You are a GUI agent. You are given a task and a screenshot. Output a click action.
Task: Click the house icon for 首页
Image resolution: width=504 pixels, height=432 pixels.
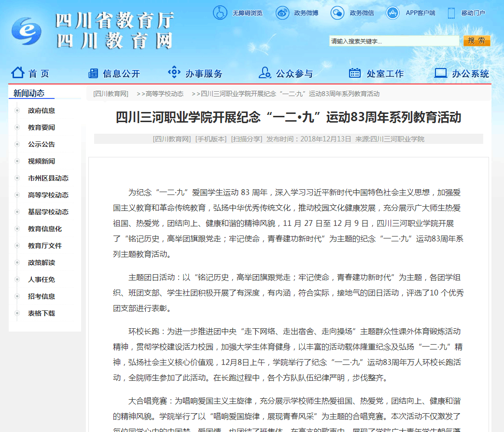coord(18,73)
